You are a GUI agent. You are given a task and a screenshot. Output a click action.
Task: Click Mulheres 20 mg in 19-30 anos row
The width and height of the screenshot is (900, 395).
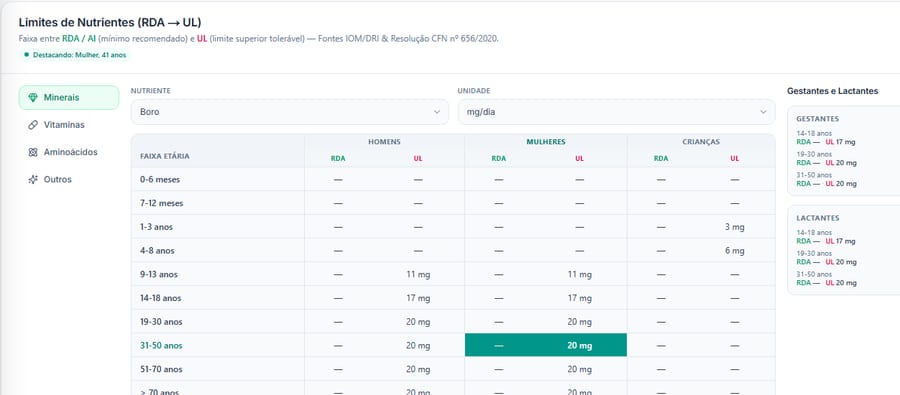pyautogui.click(x=580, y=322)
